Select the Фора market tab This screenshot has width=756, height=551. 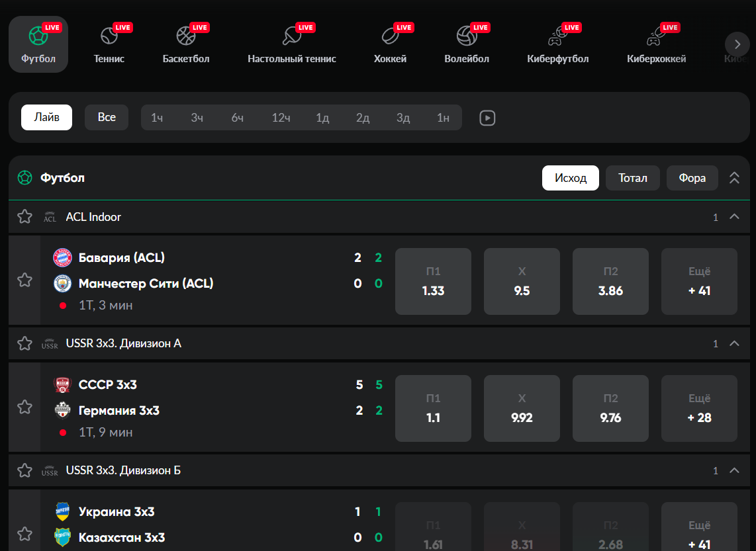[x=692, y=178]
